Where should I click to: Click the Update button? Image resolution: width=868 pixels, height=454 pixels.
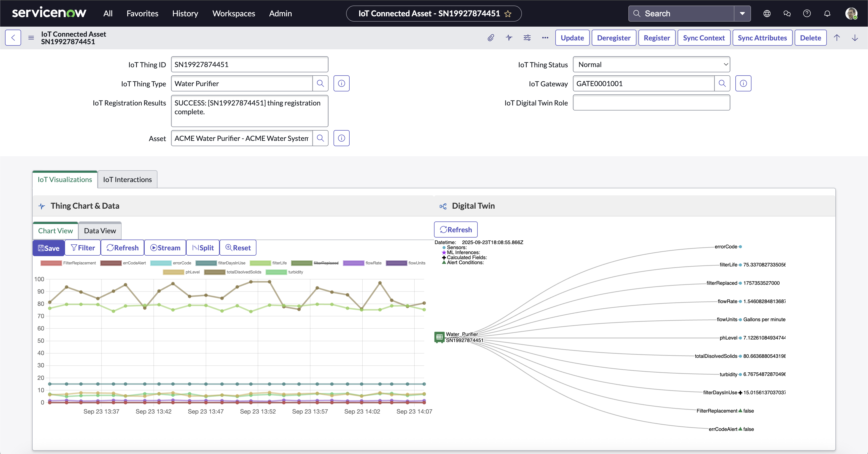tap(572, 38)
